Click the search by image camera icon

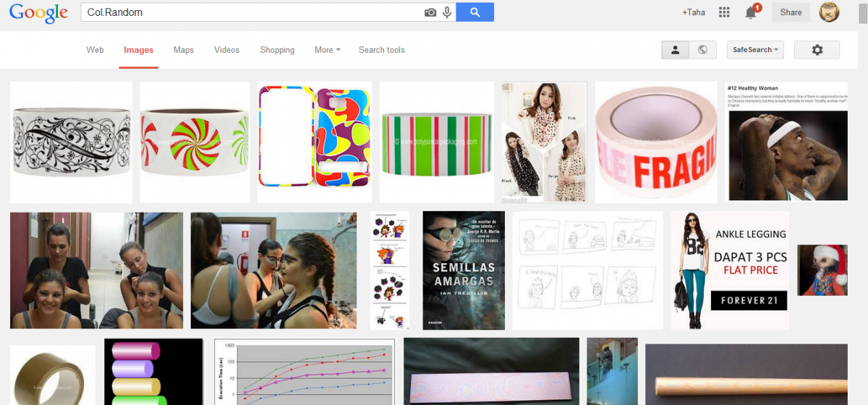click(x=430, y=12)
